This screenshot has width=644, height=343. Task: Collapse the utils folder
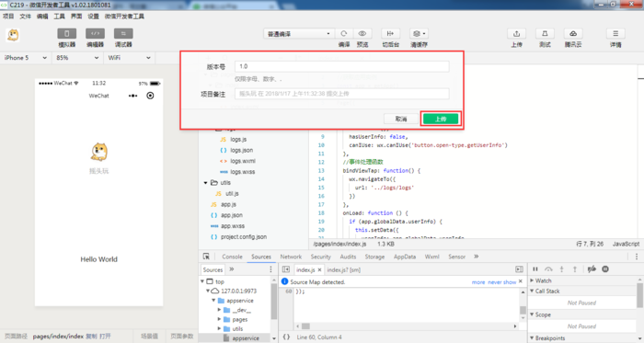(206, 183)
